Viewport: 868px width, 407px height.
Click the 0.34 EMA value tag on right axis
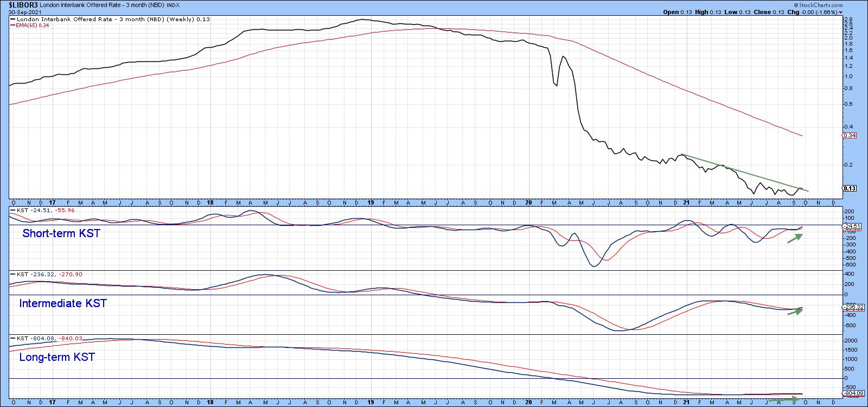tap(850, 135)
